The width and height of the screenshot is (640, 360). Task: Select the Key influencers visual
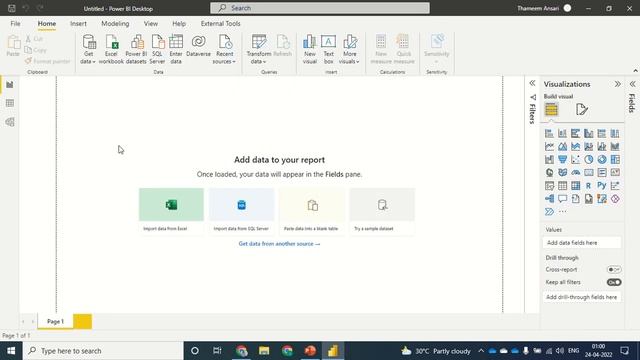point(615,186)
